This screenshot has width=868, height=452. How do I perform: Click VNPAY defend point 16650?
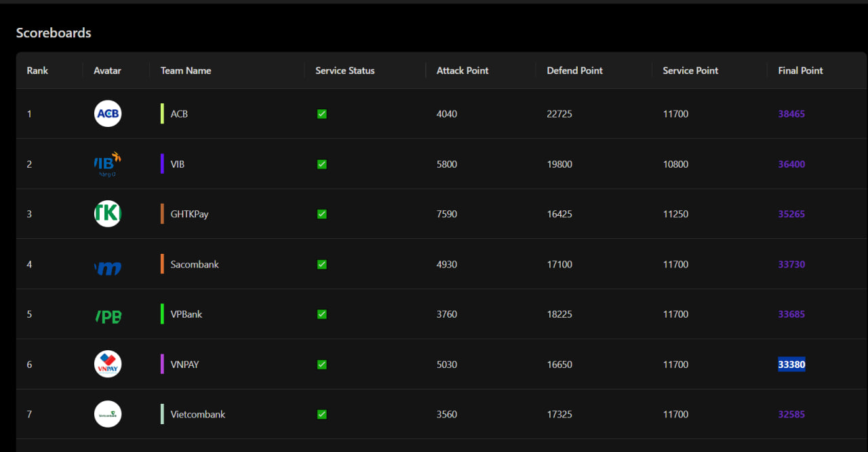click(x=559, y=364)
